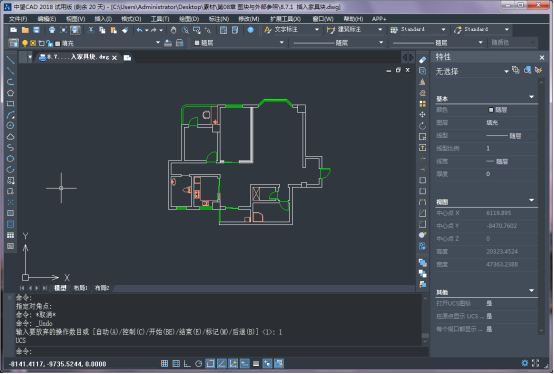The image size is (554, 374).
Task: Select the Line drawing tool
Action: click(x=10, y=60)
